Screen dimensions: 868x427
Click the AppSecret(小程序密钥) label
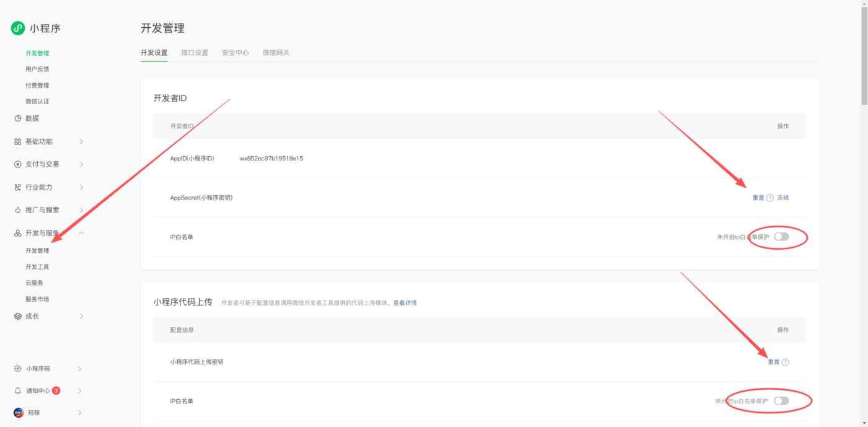point(201,198)
